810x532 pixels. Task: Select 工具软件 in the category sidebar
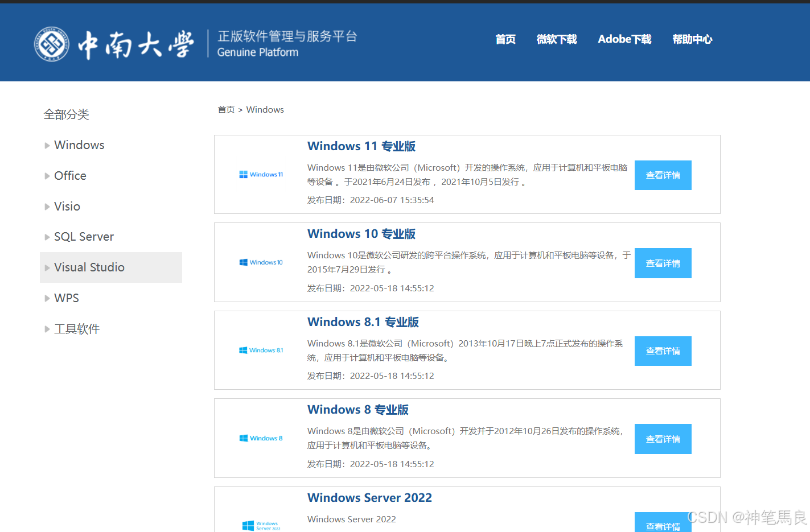tap(77, 329)
